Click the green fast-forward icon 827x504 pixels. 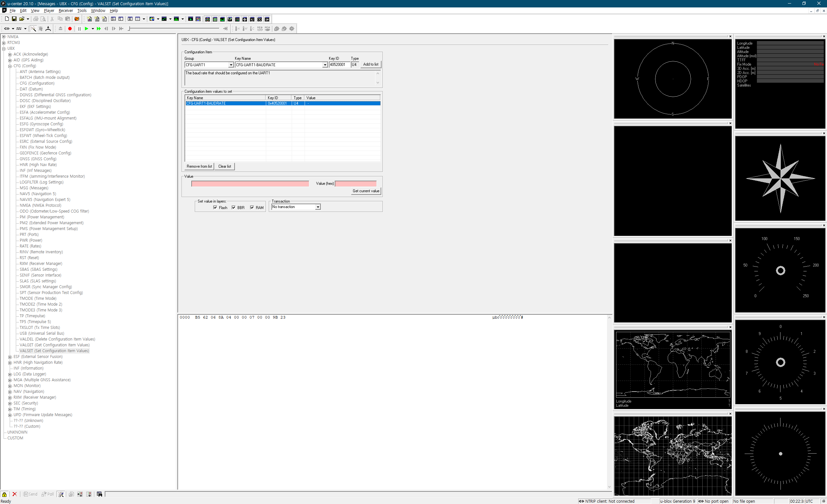99,29
